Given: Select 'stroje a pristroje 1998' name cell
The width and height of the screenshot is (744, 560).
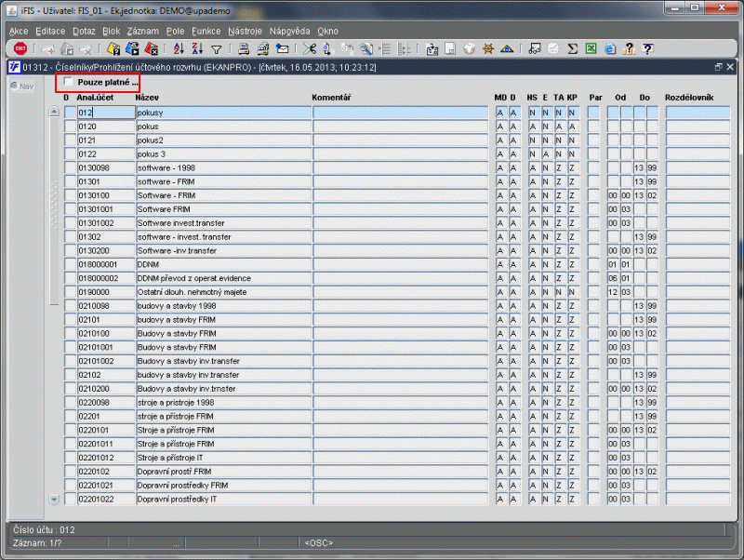Looking at the screenshot, I should point(223,403).
